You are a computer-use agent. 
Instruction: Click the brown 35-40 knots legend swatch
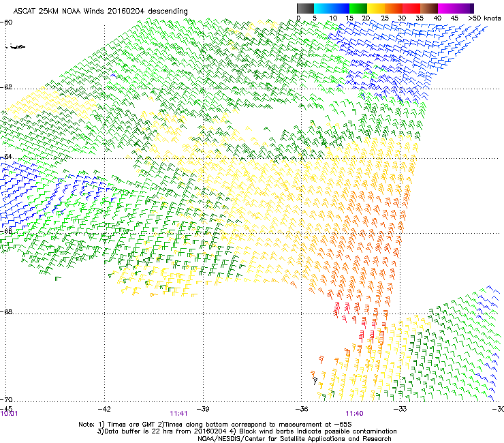click(429, 8)
